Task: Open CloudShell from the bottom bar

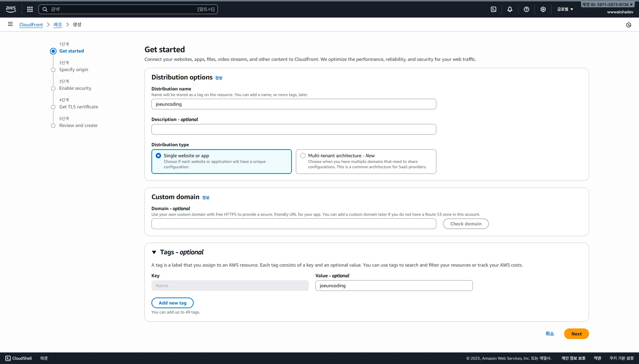Action: [x=19, y=358]
